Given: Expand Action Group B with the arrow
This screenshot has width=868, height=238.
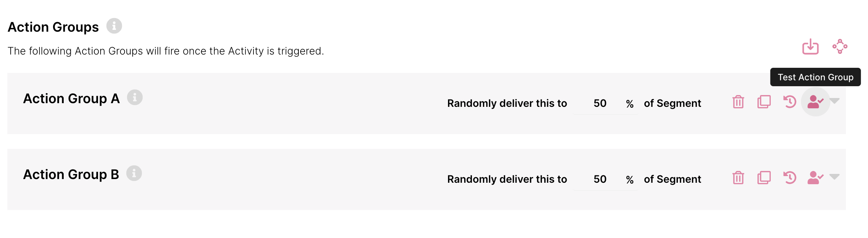Looking at the screenshot, I should point(834,176).
